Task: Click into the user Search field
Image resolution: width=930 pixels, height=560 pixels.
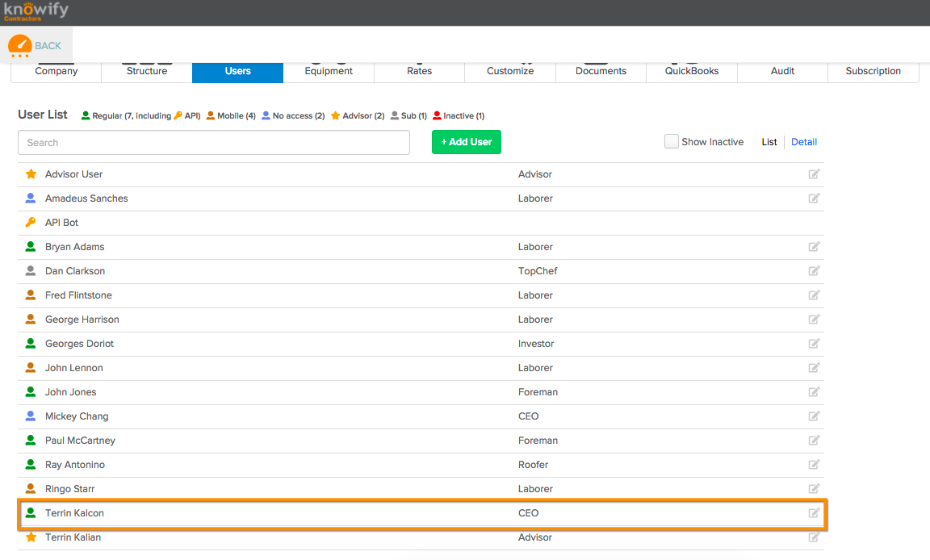Action: [214, 143]
